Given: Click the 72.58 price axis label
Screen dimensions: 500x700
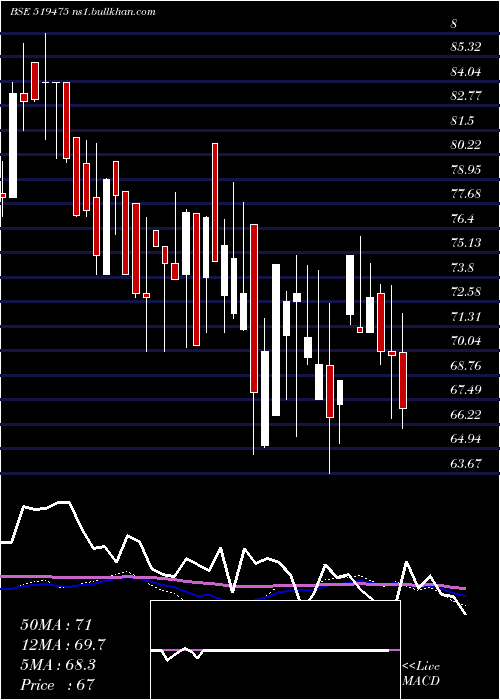Looking at the screenshot, I should [x=466, y=292].
